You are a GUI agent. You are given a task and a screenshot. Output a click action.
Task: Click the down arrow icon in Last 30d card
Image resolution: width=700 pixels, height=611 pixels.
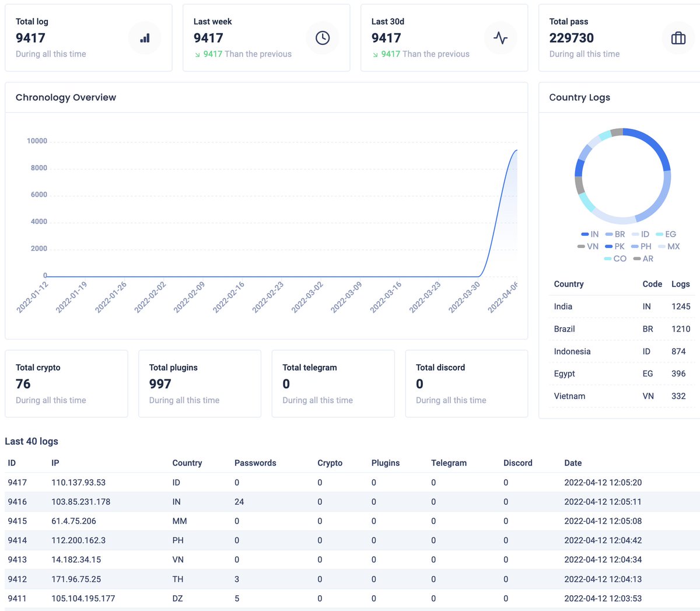(x=375, y=54)
